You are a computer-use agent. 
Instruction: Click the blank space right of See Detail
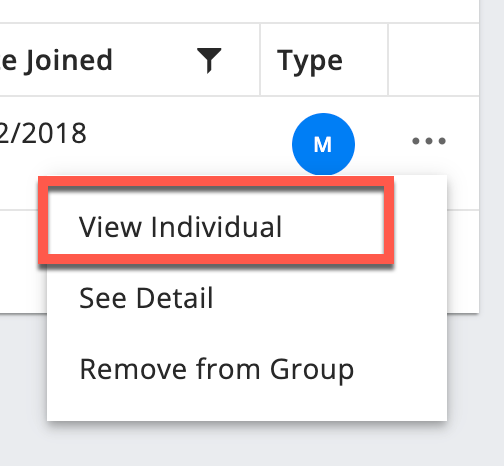(328, 298)
